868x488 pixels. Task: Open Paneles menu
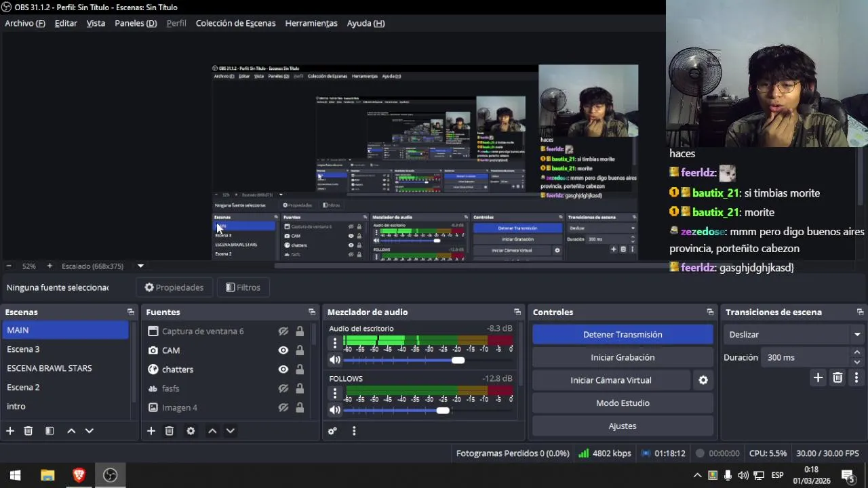point(136,23)
